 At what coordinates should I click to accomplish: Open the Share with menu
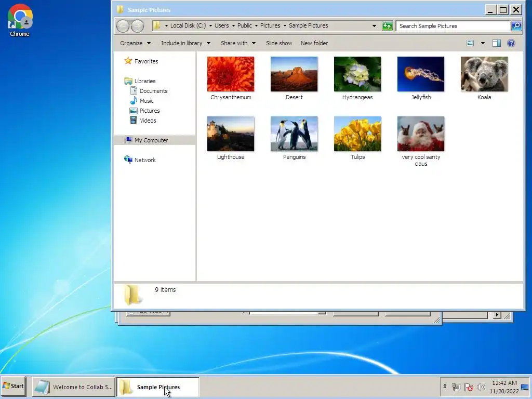[238, 43]
